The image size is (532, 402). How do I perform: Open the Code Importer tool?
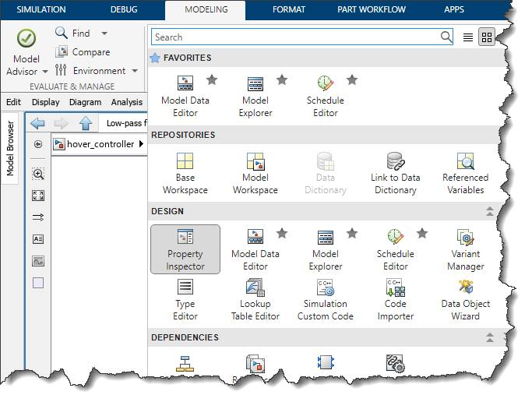395,299
